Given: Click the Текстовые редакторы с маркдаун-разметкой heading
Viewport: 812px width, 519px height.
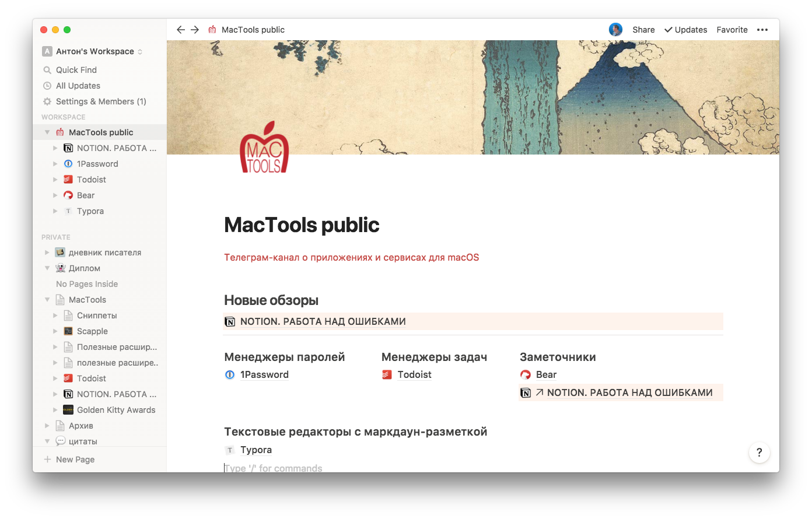Looking at the screenshot, I should [x=355, y=432].
